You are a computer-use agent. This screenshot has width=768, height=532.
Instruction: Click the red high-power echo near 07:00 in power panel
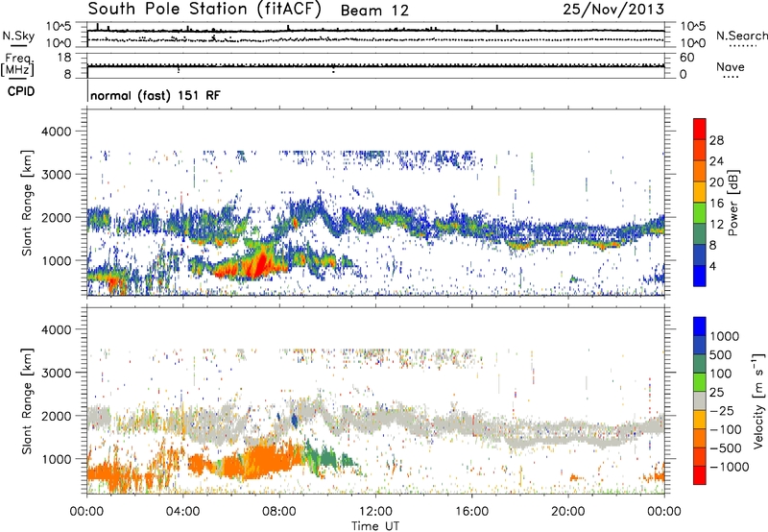click(x=258, y=264)
